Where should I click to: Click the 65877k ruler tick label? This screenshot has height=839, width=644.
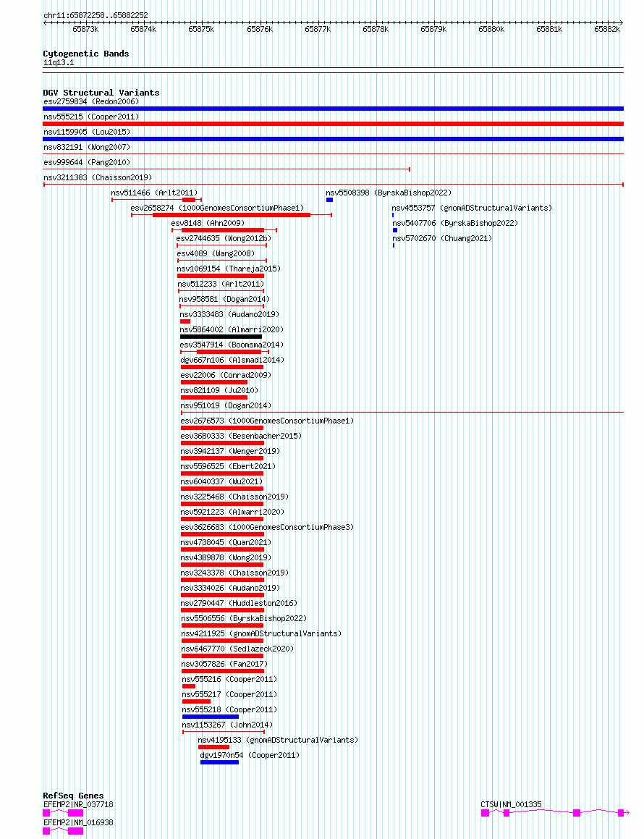(318, 30)
